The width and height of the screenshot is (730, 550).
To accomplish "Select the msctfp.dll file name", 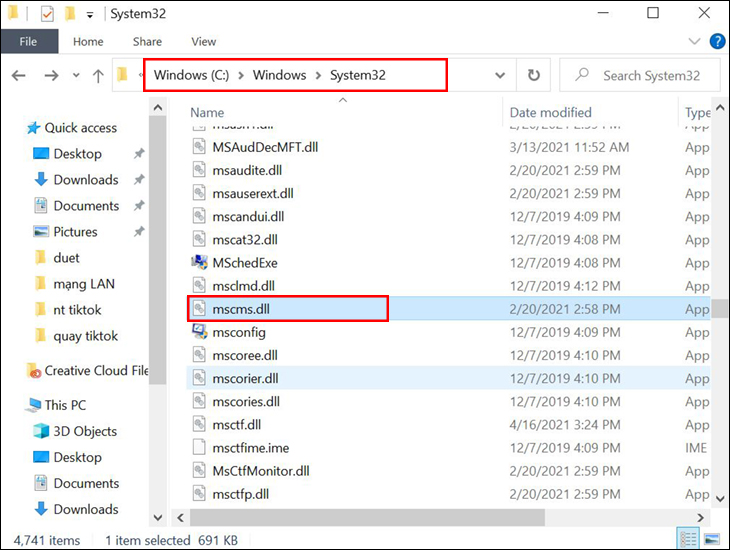I will (241, 494).
